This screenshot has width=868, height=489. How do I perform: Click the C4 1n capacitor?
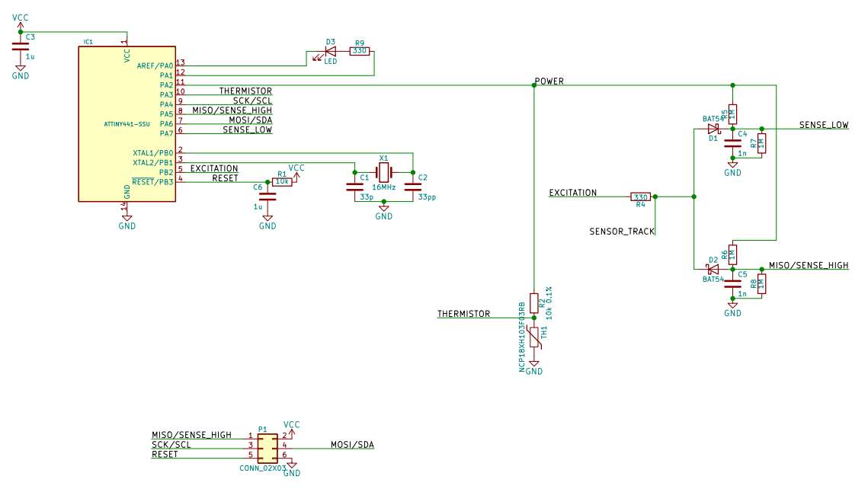tap(732, 142)
